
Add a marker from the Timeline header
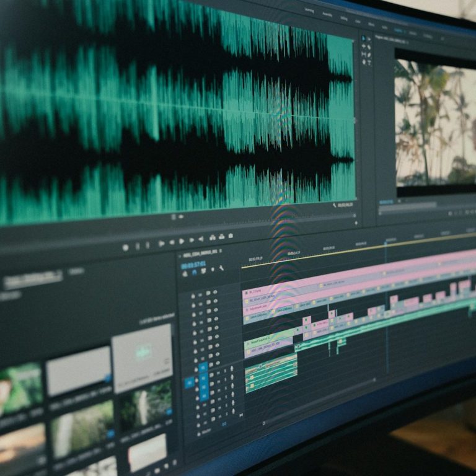[213, 270]
